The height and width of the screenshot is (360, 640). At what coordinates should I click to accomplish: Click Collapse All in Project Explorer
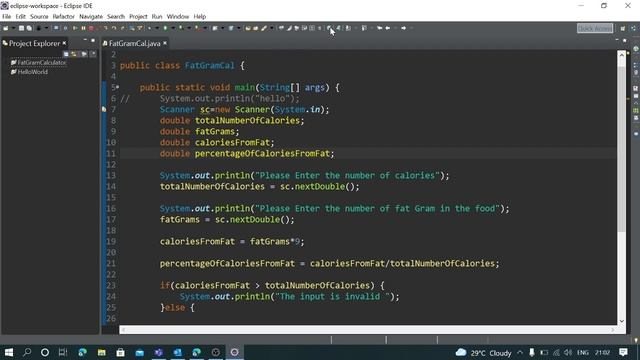pyautogui.click(x=66, y=54)
